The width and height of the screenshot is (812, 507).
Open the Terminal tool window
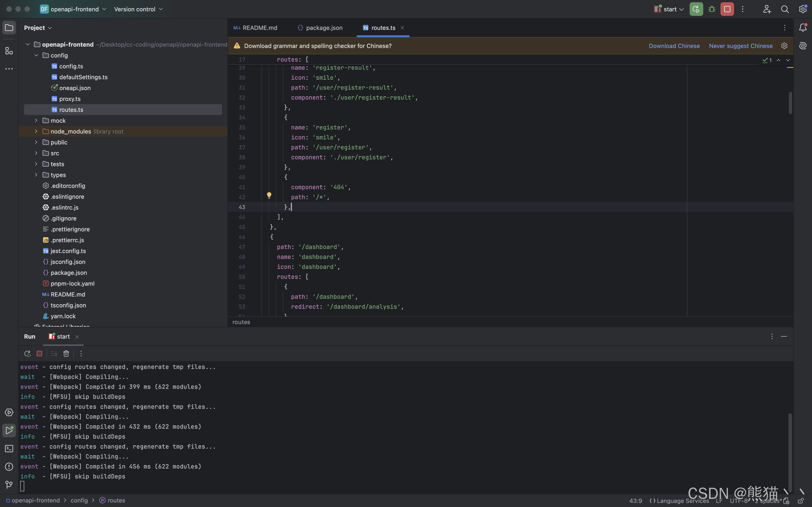point(9,448)
